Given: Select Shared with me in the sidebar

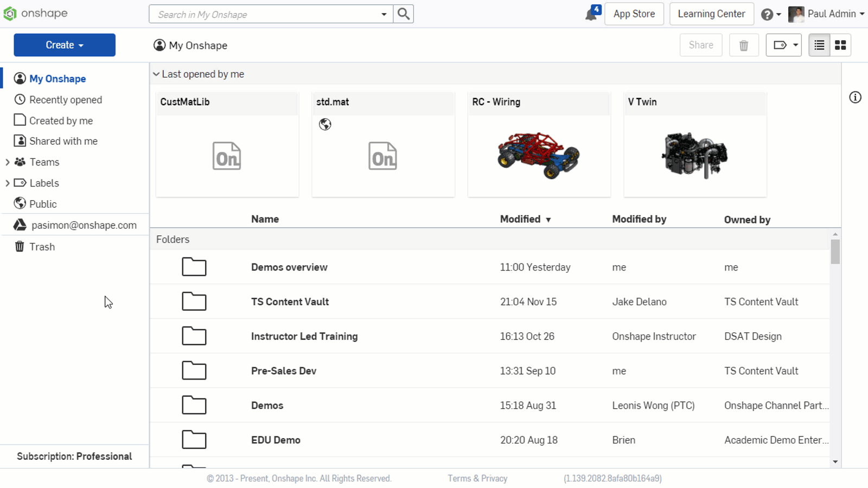Looking at the screenshot, I should coord(63,141).
